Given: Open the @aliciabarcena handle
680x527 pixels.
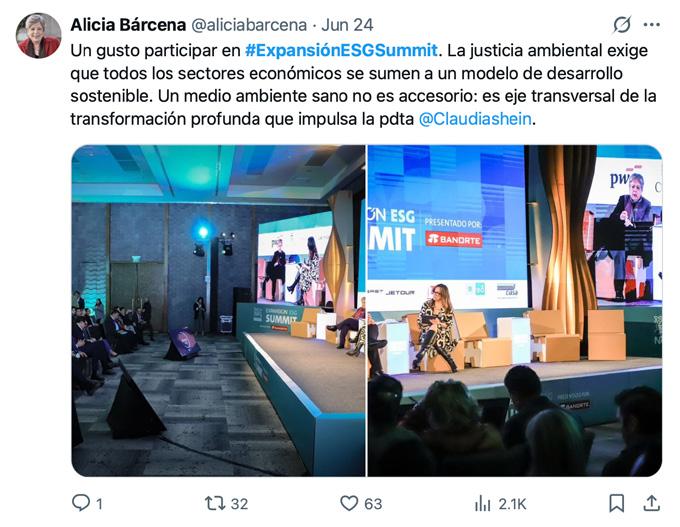Looking at the screenshot, I should point(249,25).
